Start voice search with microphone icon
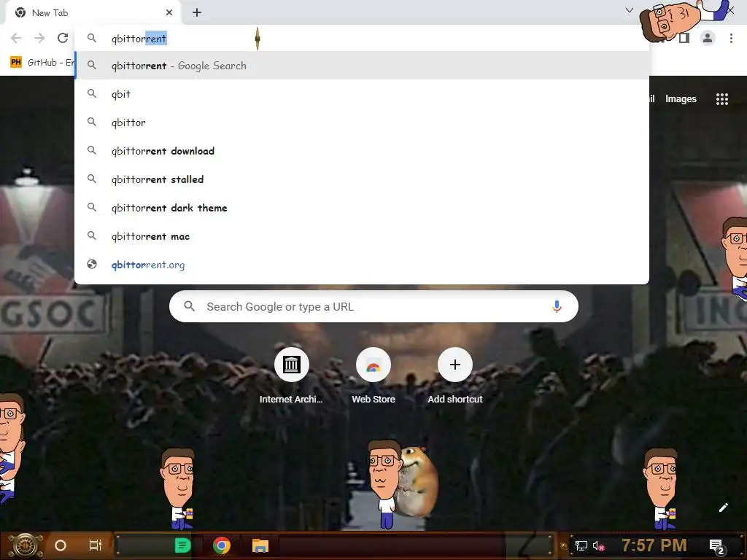 [557, 307]
